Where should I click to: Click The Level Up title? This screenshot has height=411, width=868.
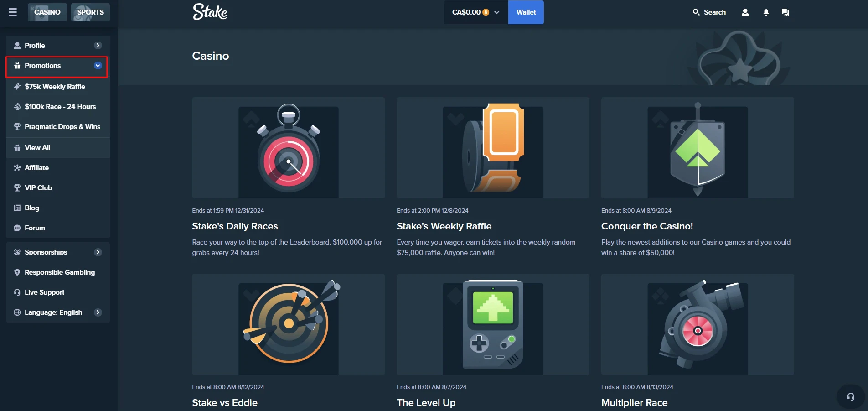coord(426,403)
